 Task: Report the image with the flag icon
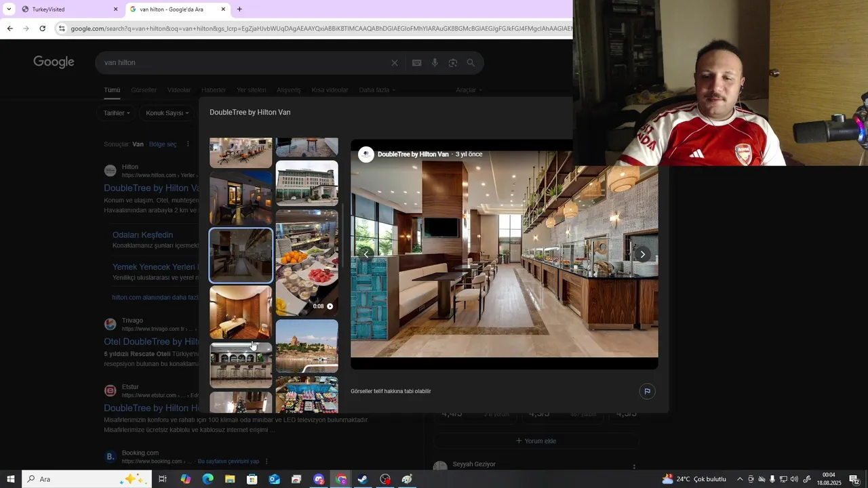coord(647,391)
